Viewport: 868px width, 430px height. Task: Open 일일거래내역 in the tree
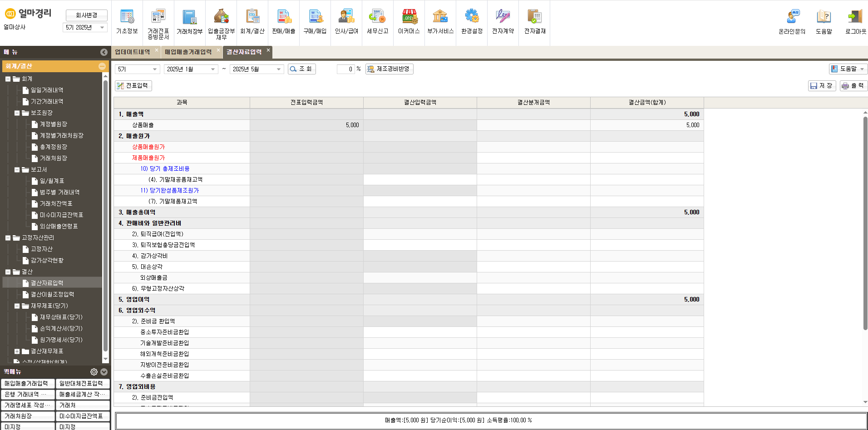(47, 90)
